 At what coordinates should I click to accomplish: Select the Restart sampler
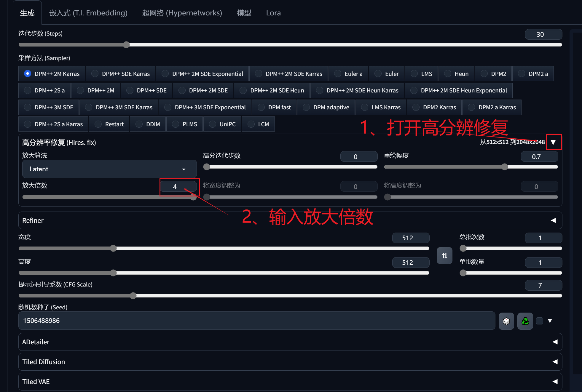click(109, 124)
